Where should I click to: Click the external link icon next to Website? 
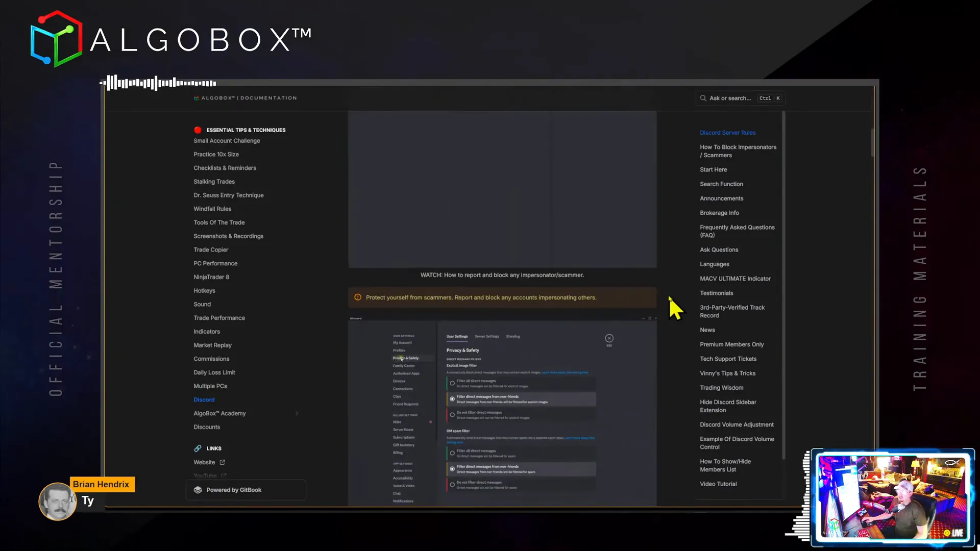click(222, 462)
